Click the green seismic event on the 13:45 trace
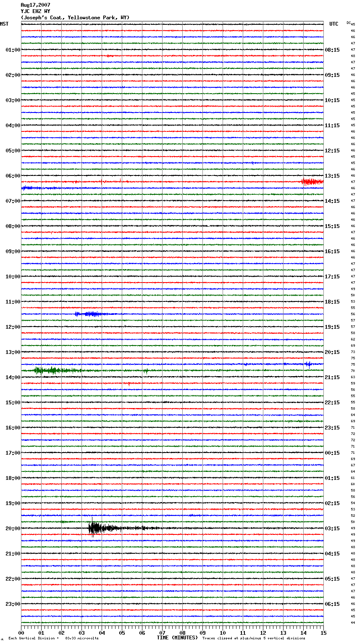This screenshot has height=644, width=357. pos(57,370)
